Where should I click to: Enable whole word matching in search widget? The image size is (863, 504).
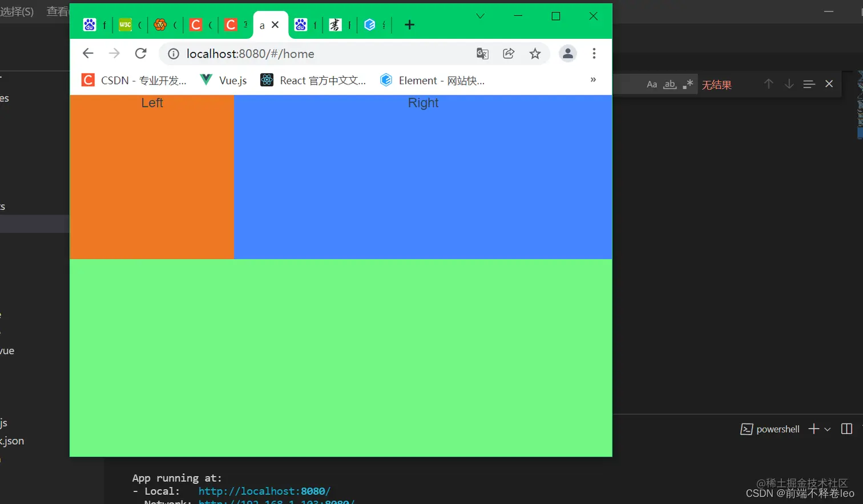(x=669, y=84)
